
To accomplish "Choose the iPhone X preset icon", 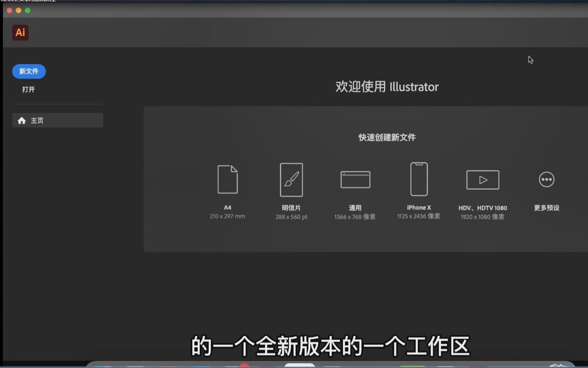I will coord(419,179).
